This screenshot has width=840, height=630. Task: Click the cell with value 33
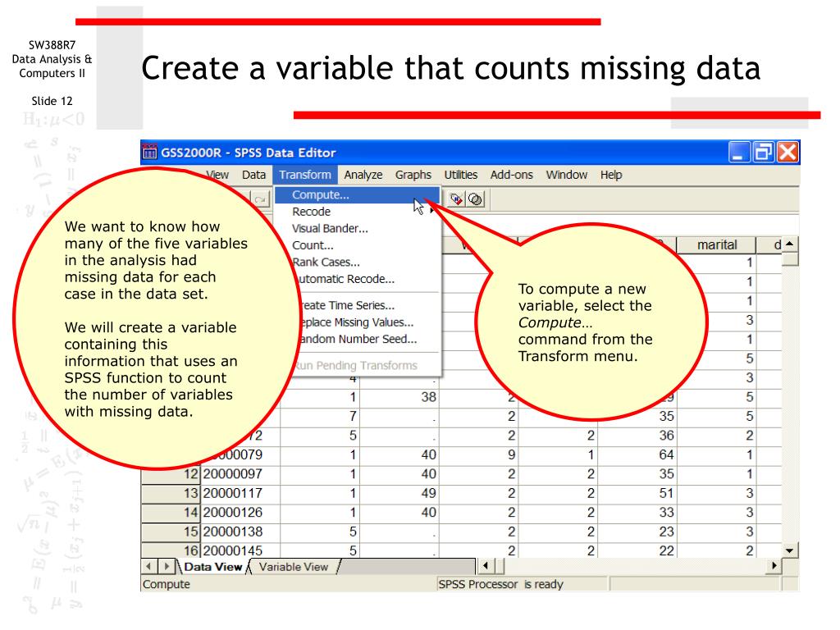637,513
